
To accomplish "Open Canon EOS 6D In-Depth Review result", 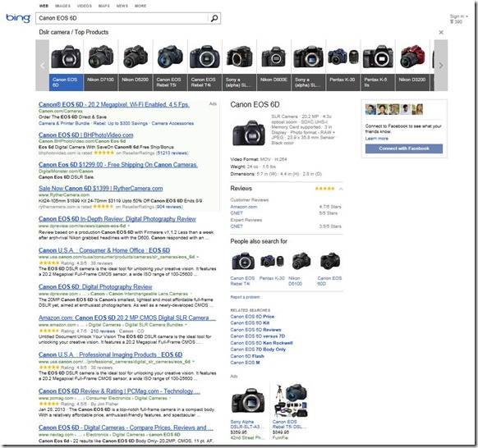I will point(117,219).
